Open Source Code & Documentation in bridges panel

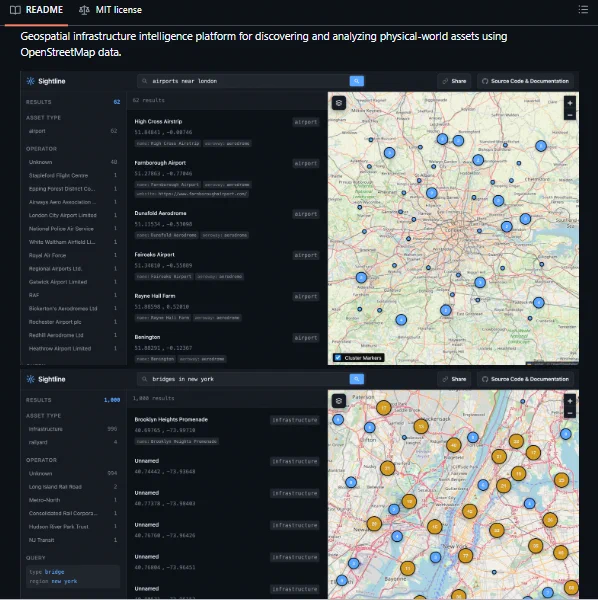tap(525, 379)
